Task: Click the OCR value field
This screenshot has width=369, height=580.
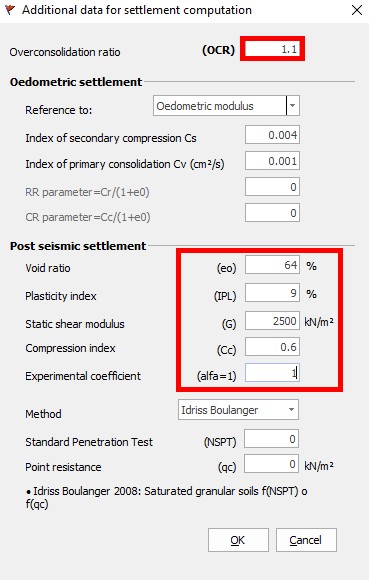Action: click(272, 48)
